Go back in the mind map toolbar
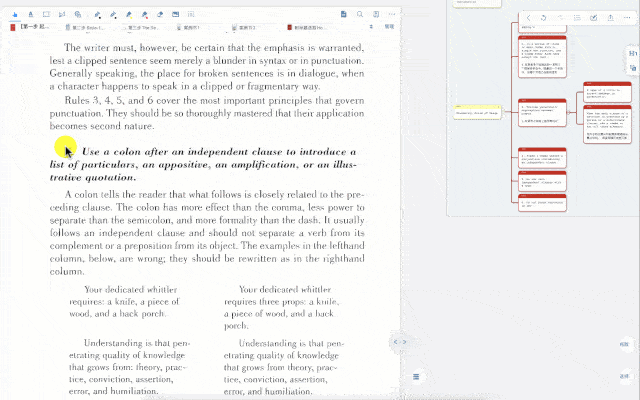 click(529, 18)
